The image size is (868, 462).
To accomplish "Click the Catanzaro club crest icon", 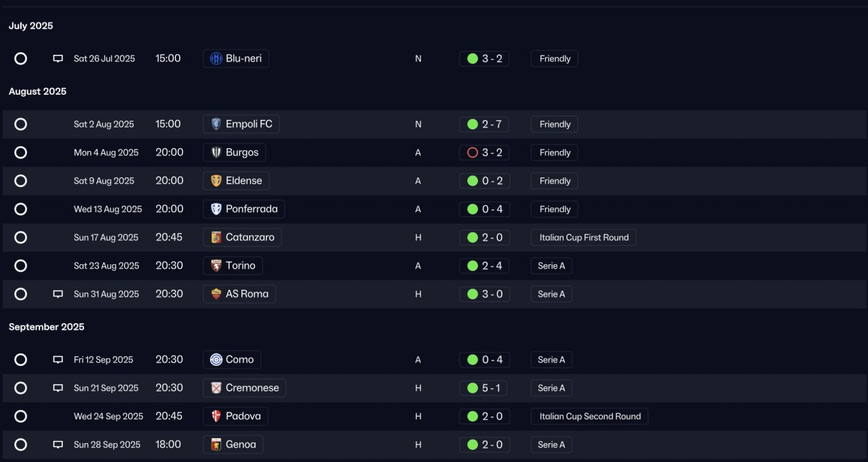I will [x=216, y=237].
